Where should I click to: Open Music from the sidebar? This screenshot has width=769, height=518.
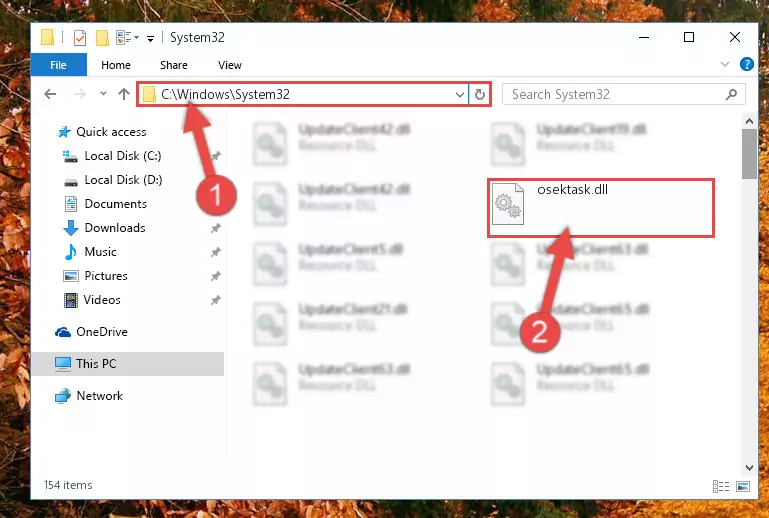(x=101, y=252)
